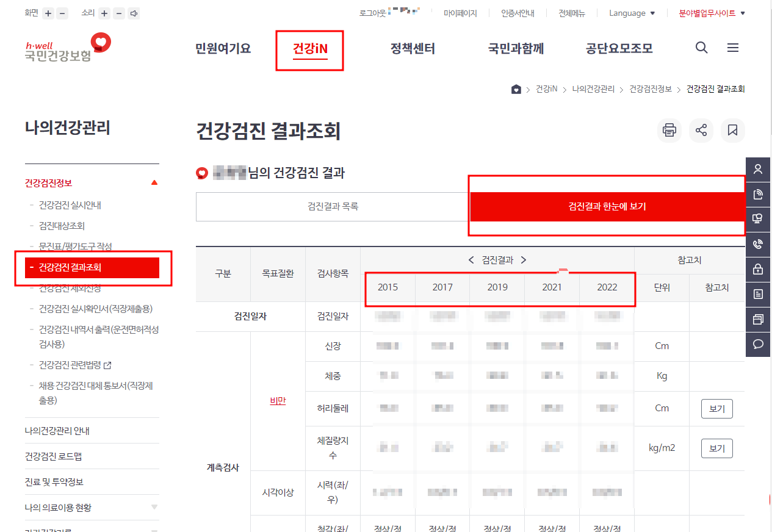Image resolution: width=772 pixels, height=532 pixels.
Task: Open the form document quick-menu icon
Action: click(x=759, y=294)
